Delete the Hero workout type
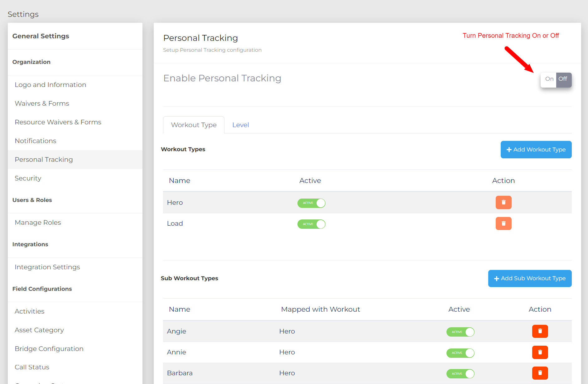Image resolution: width=588 pixels, height=384 pixels. point(503,203)
